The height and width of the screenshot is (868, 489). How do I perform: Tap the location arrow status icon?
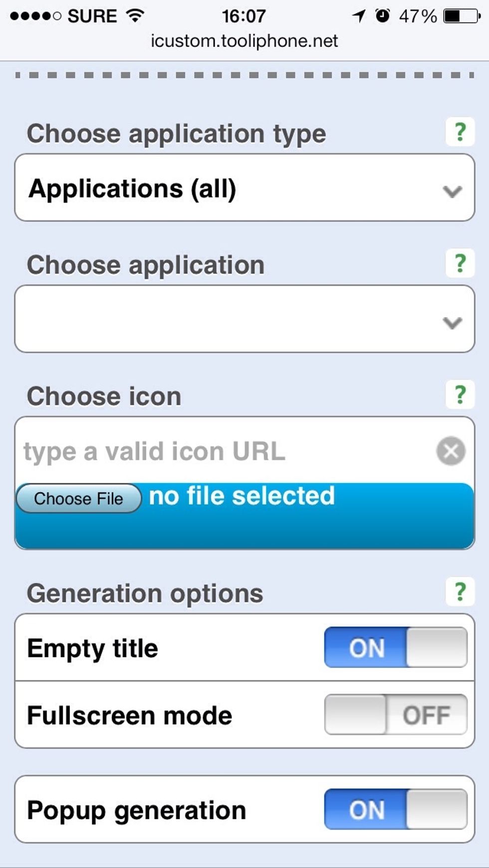358,16
